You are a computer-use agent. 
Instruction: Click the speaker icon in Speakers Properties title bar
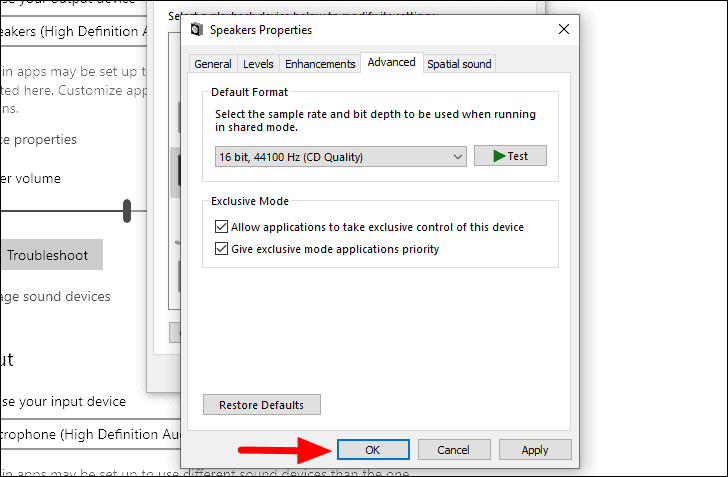coord(197,31)
